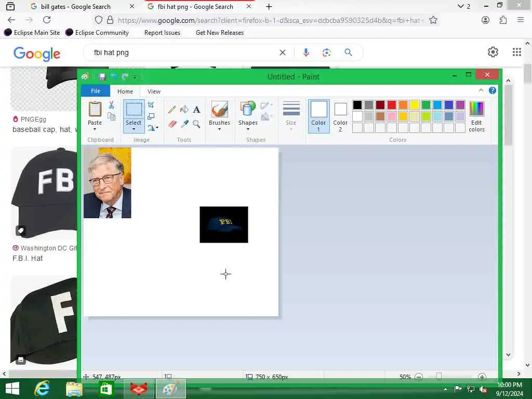Open the Google apps grid icon
This screenshot has height=399, width=532.
pyautogui.click(x=517, y=52)
